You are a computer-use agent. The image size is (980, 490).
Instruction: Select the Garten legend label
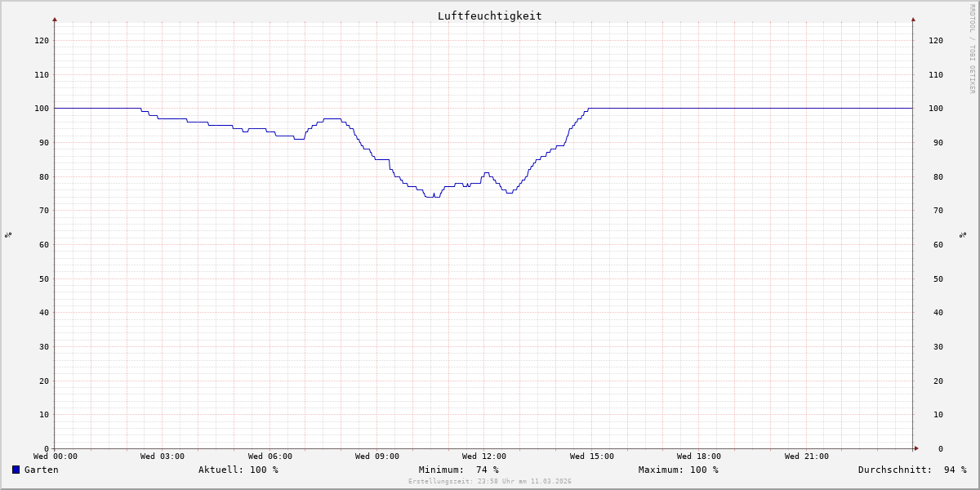coord(41,470)
